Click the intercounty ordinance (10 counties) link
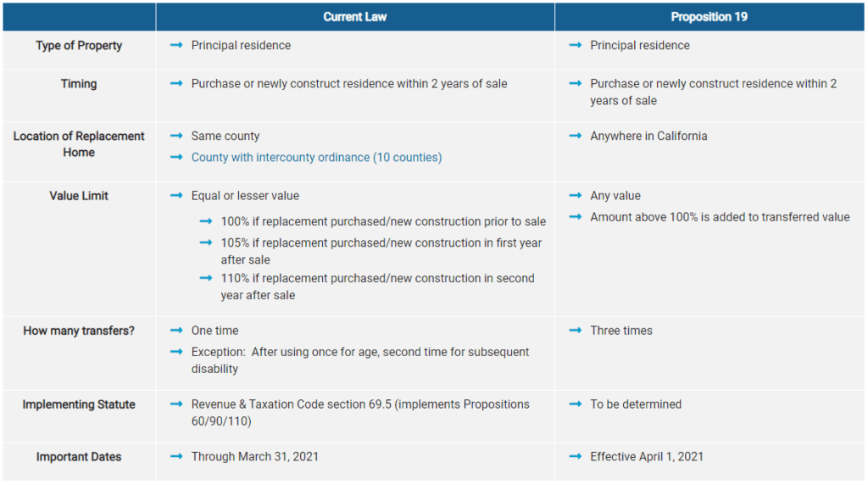 click(x=316, y=157)
